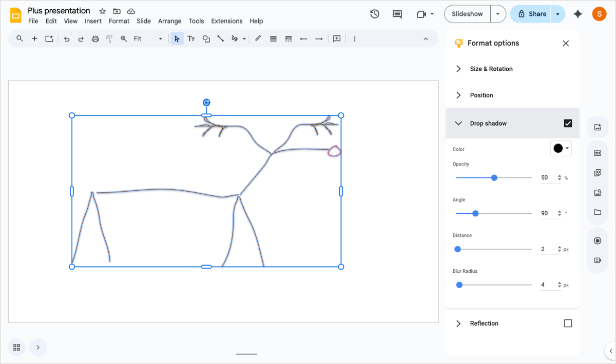This screenshot has width=616, height=364.
Task: Uncheck the Drop shadow checkbox
Action: [x=568, y=123]
